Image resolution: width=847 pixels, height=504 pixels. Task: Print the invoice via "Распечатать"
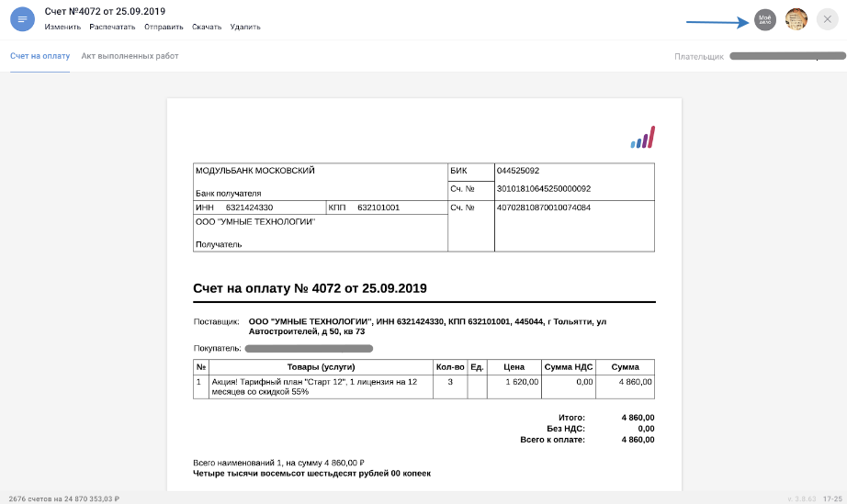coord(112,27)
